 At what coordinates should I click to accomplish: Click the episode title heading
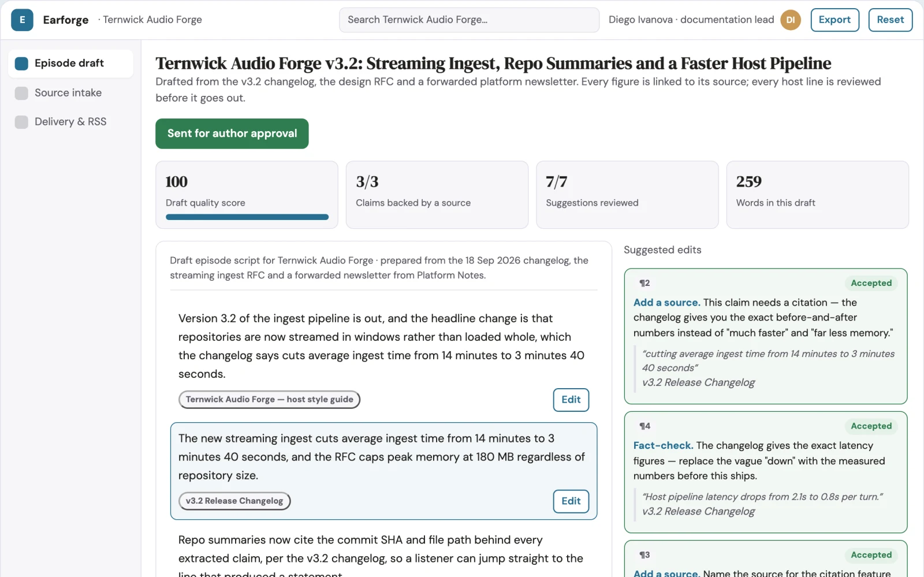pyautogui.click(x=493, y=63)
